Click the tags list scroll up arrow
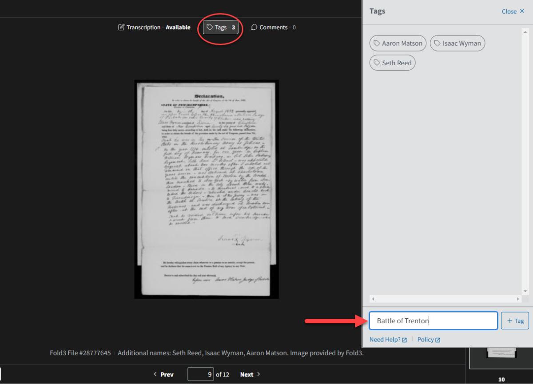This screenshot has width=533, height=392. point(526,32)
